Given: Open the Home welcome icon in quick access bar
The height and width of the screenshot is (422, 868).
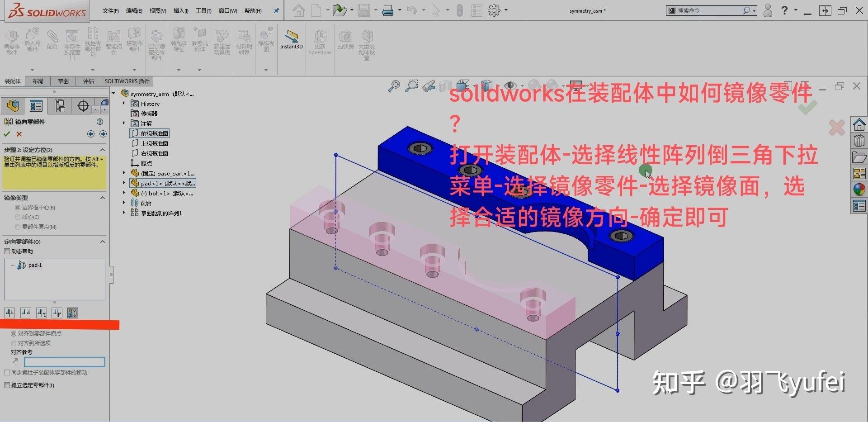Looking at the screenshot, I should coord(298,10).
